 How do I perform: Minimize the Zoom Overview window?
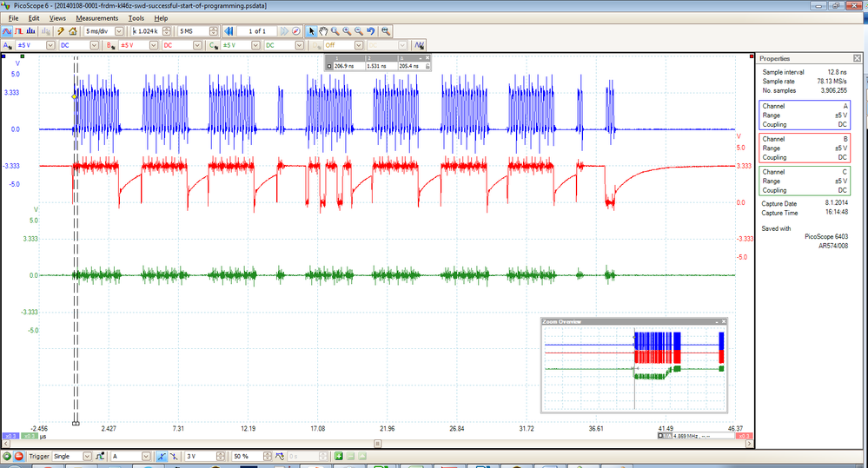tap(717, 321)
